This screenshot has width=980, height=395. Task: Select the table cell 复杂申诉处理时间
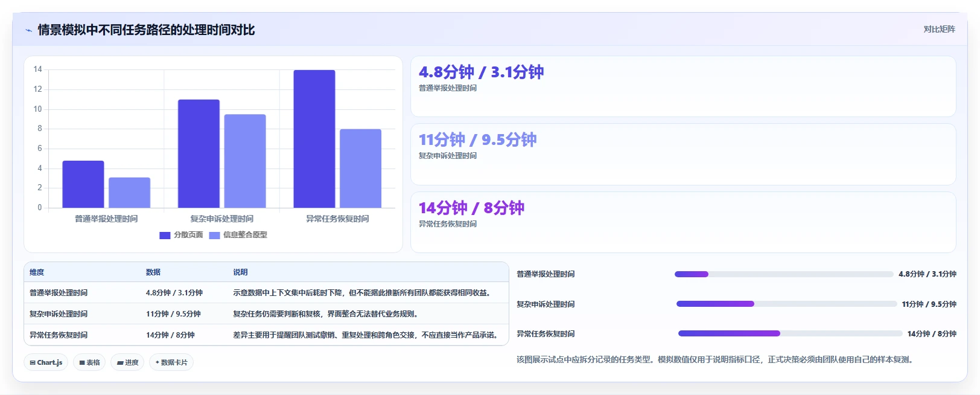59,314
